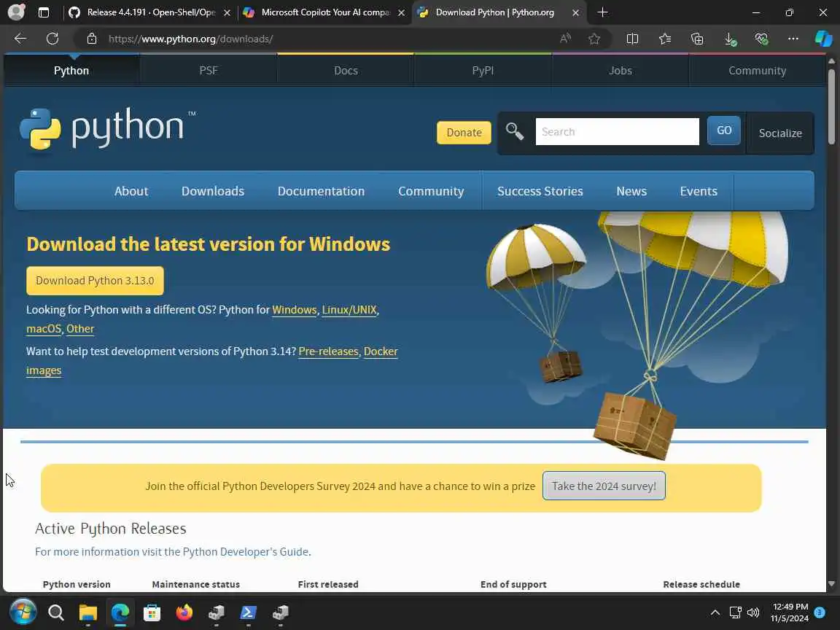View site info lock icon
The height and width of the screenshot is (630, 840).
pyautogui.click(x=92, y=39)
